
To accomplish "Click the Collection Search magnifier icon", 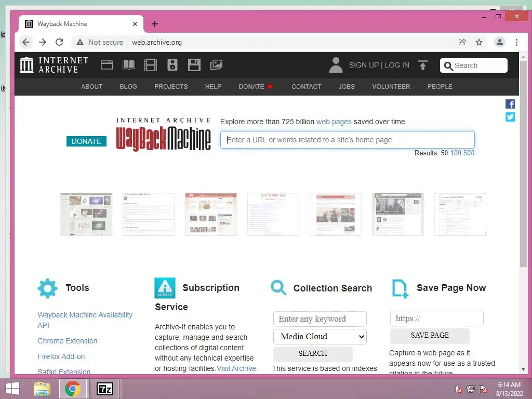I will [278, 288].
